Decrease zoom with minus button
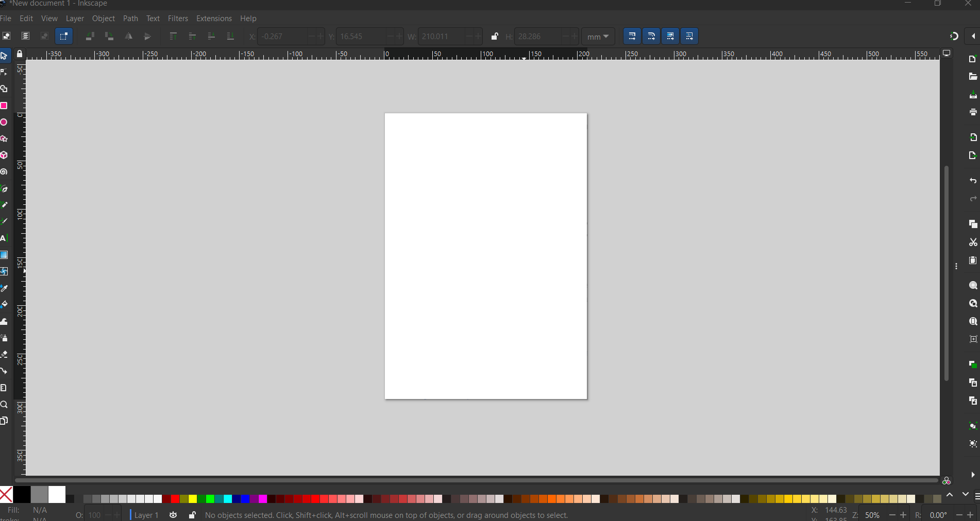 [x=892, y=515]
